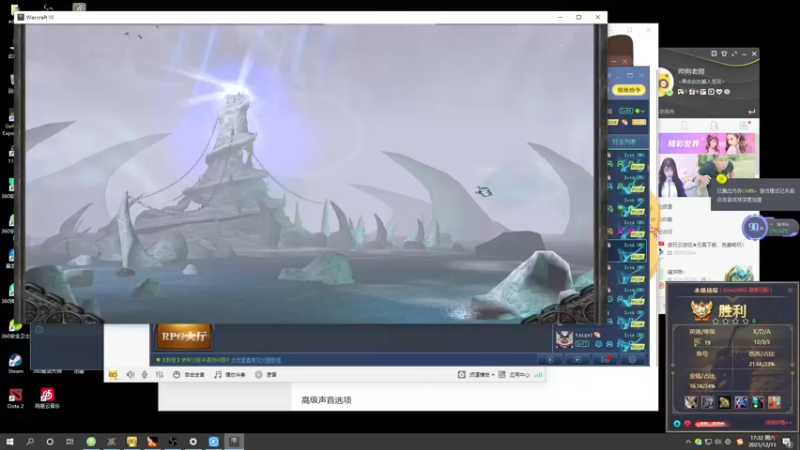Click the taskbar search magnifier
The height and width of the screenshot is (450, 800).
click(x=30, y=441)
